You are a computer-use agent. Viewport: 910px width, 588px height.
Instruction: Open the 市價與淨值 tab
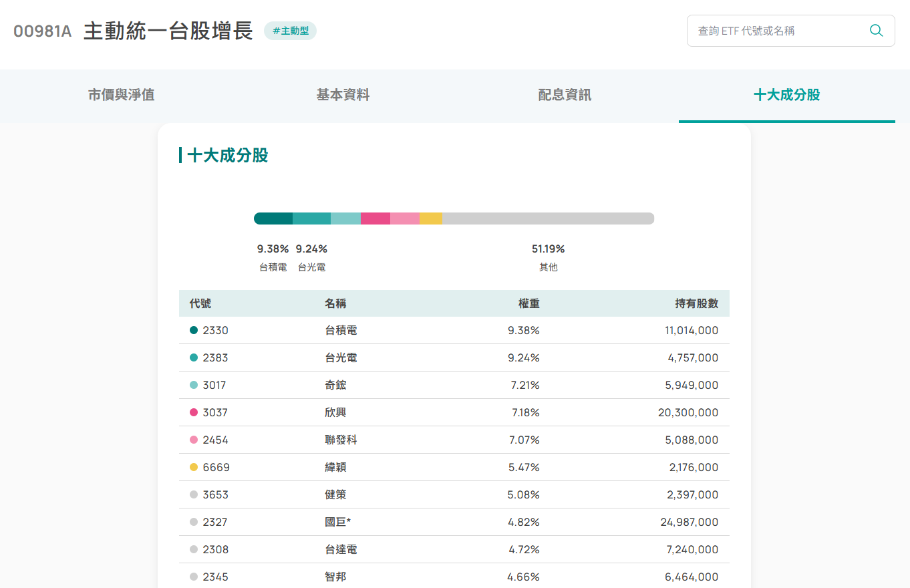pyautogui.click(x=121, y=95)
